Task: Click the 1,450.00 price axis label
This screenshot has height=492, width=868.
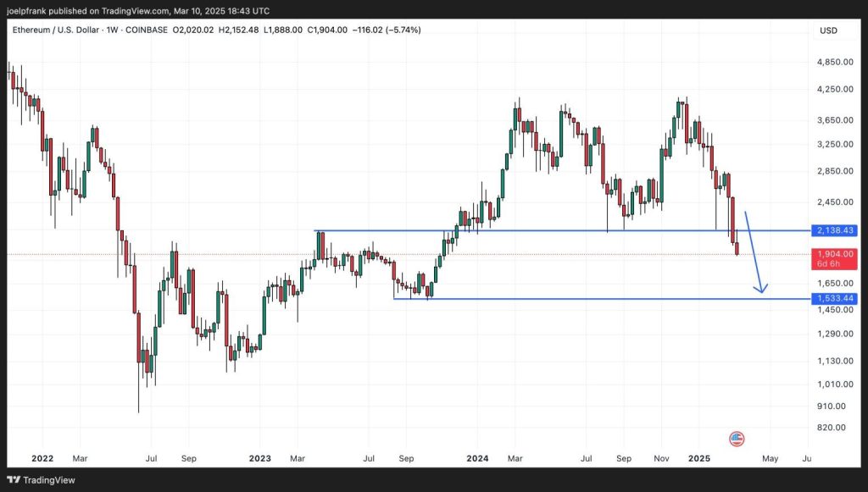Action: pos(835,310)
